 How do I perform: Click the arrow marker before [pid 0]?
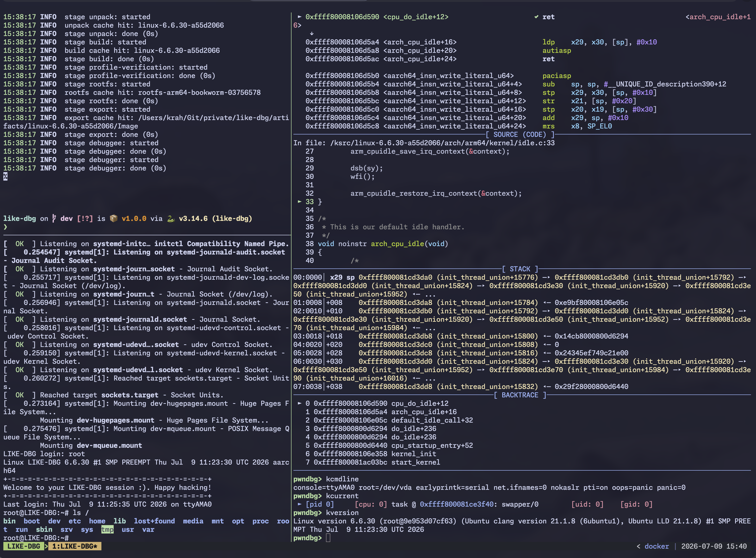[x=299, y=504]
